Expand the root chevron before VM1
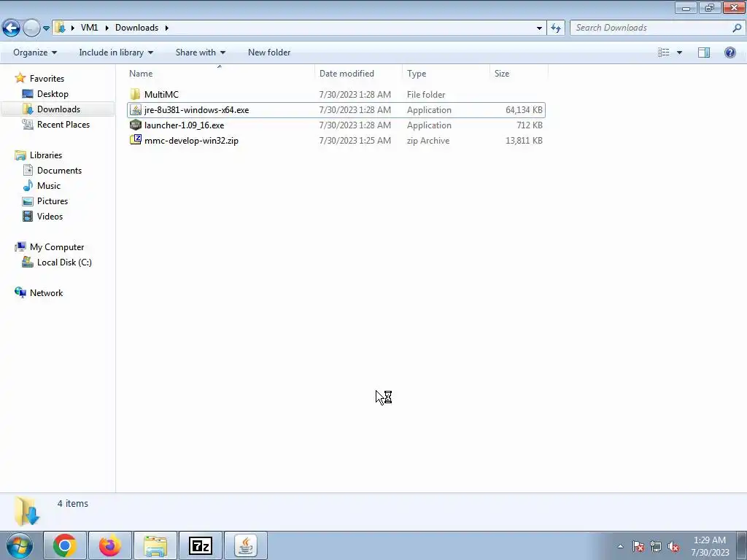Viewport: 747px width, 560px height. pos(72,28)
